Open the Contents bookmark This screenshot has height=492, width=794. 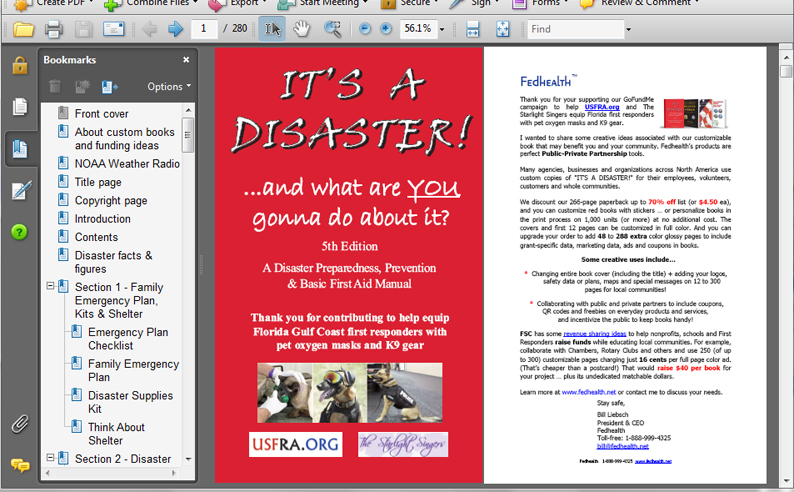(x=96, y=237)
